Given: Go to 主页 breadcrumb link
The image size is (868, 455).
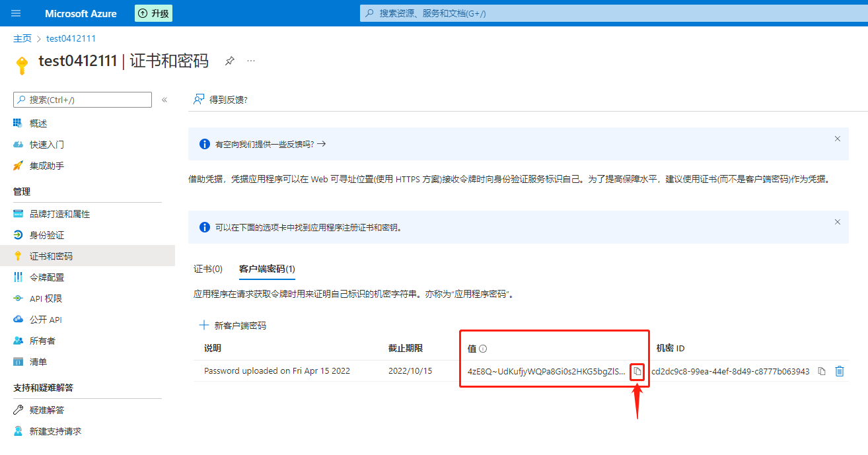Looking at the screenshot, I should click(x=22, y=38).
